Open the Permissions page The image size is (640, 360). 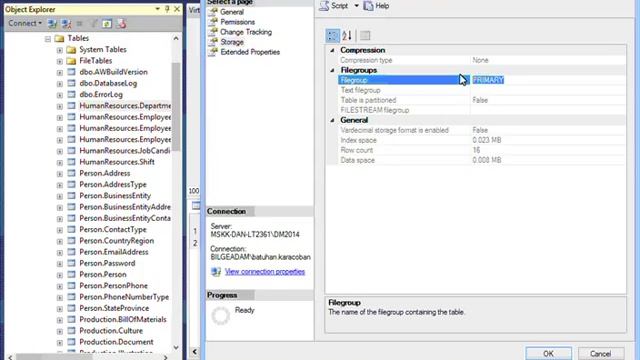[x=237, y=22]
